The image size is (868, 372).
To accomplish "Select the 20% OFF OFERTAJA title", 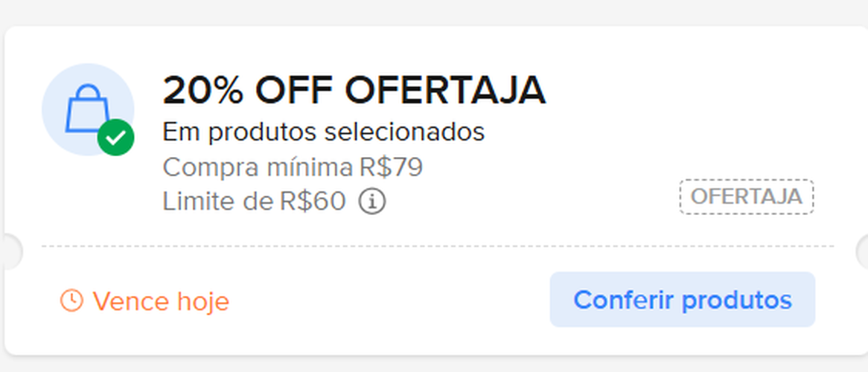I will point(354,91).
